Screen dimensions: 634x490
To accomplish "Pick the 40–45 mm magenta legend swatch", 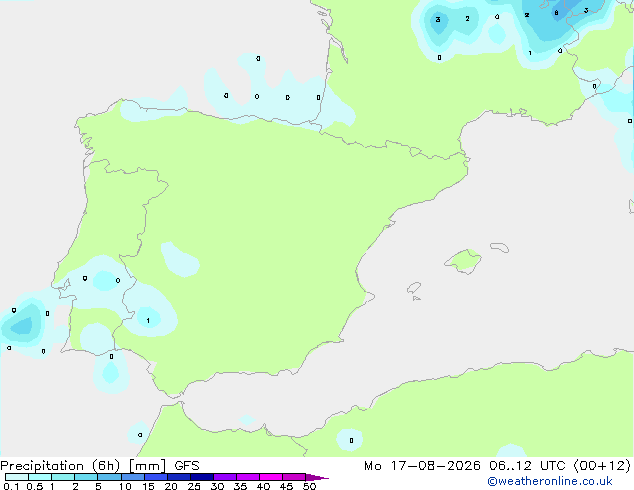I will click(271, 477).
